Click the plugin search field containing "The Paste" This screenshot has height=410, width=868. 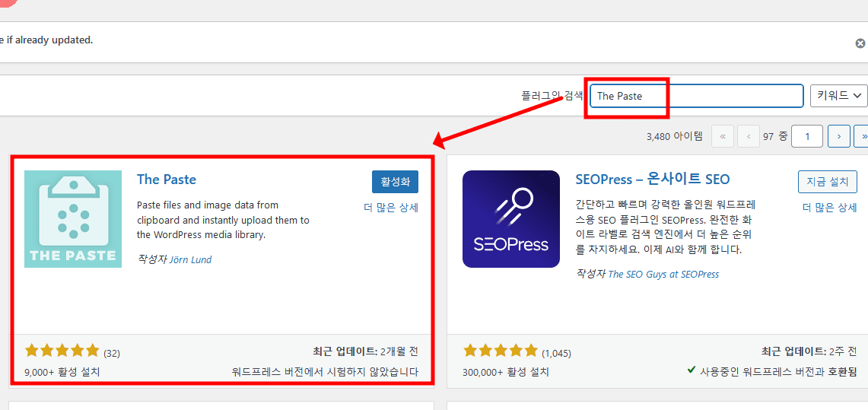click(x=696, y=96)
